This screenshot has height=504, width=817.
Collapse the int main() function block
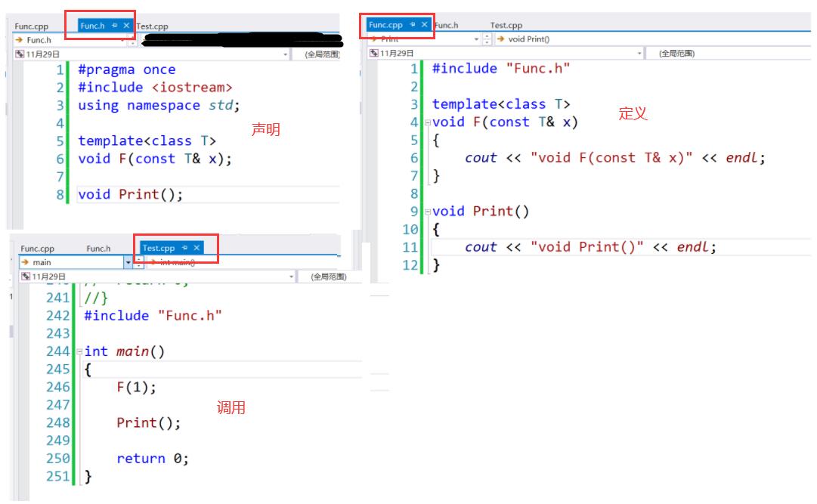79,352
